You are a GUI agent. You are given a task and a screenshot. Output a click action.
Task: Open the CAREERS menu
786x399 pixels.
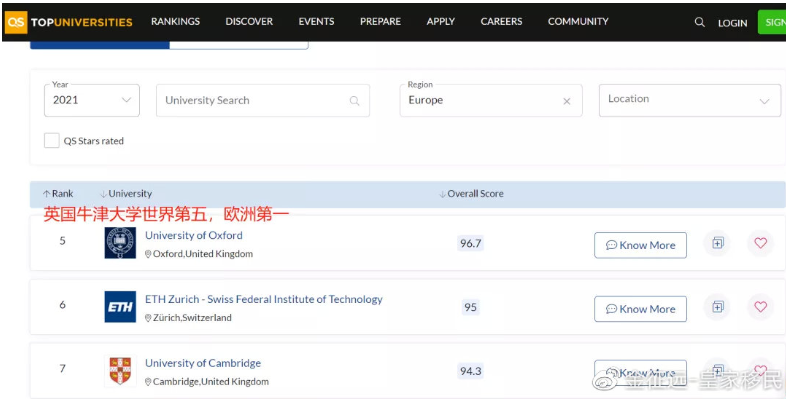(501, 22)
